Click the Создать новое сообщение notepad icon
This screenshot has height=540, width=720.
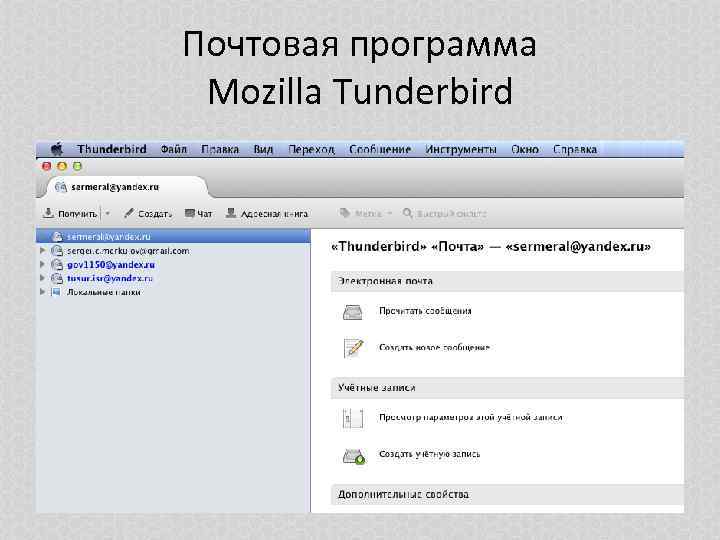click(353, 348)
